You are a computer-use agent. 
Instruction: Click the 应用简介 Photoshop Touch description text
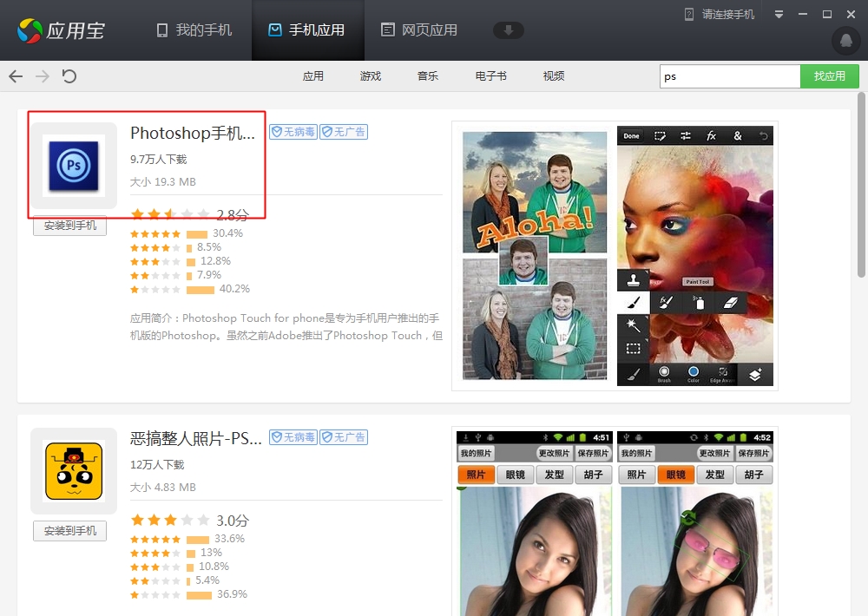pos(286,326)
